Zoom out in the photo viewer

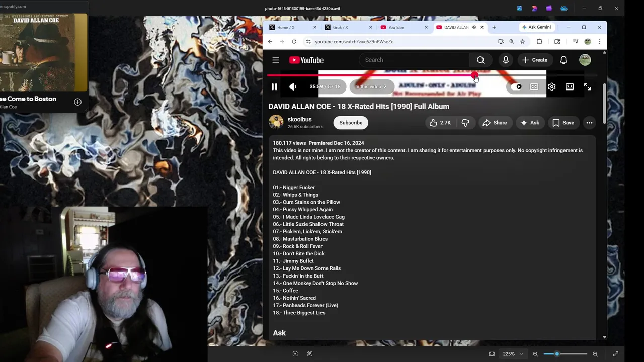[x=535, y=354]
